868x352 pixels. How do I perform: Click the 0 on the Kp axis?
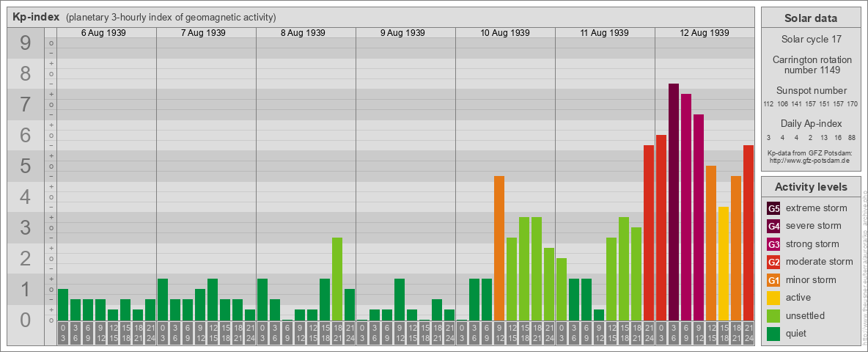tap(26, 320)
